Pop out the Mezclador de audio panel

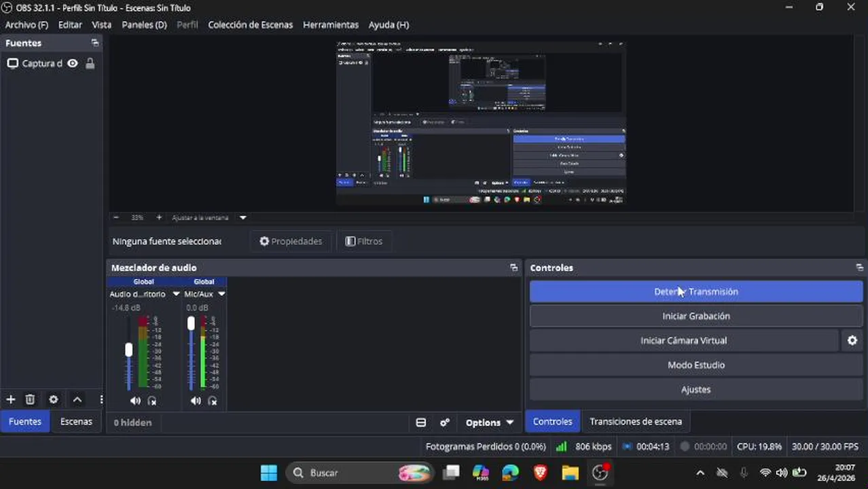(x=513, y=268)
